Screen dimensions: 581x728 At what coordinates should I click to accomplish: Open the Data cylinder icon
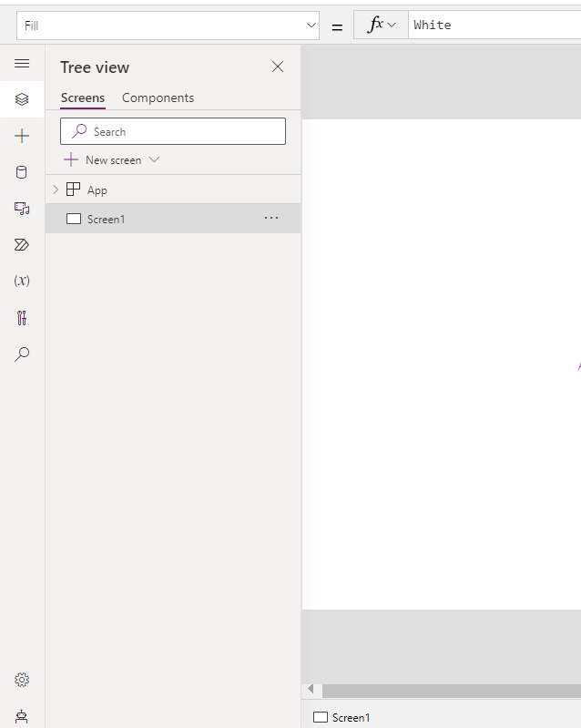click(x=22, y=172)
